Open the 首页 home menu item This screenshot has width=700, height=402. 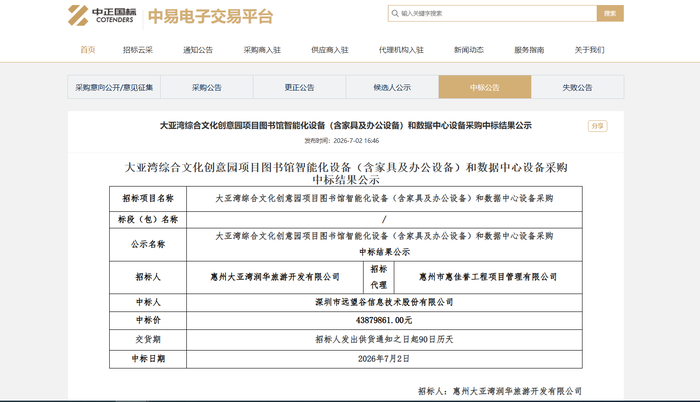pos(88,50)
